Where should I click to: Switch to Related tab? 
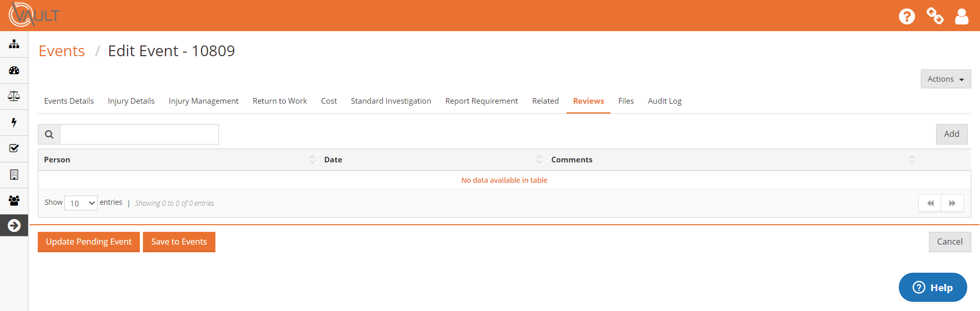coord(545,101)
